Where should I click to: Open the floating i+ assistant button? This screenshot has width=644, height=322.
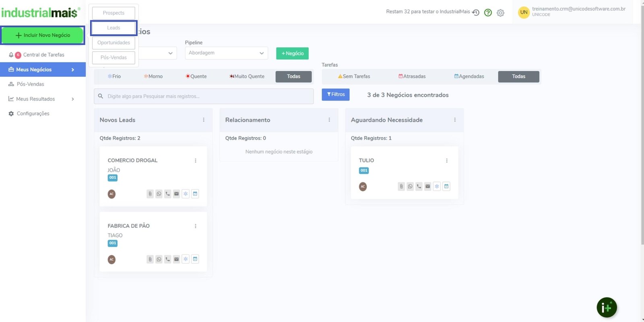coord(607,308)
